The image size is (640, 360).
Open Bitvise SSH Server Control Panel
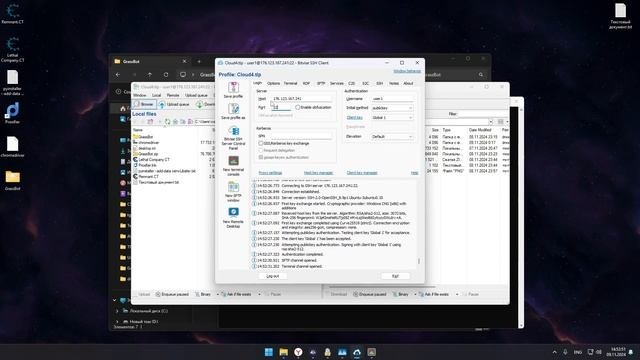click(x=233, y=138)
